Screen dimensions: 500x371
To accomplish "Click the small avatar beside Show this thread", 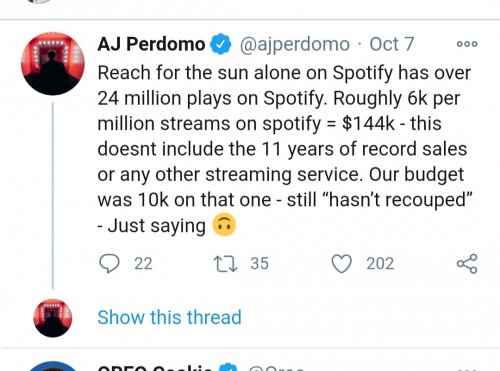I will [x=53, y=318].
